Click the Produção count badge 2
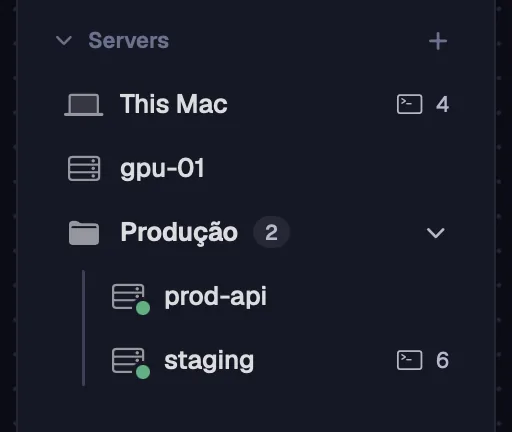Screen dimensions: 512x432 coord(271,232)
